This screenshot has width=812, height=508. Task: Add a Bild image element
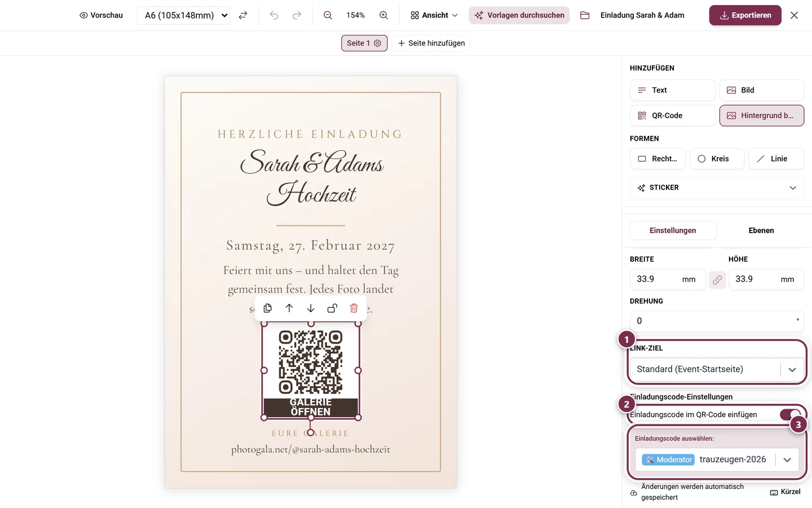761,90
